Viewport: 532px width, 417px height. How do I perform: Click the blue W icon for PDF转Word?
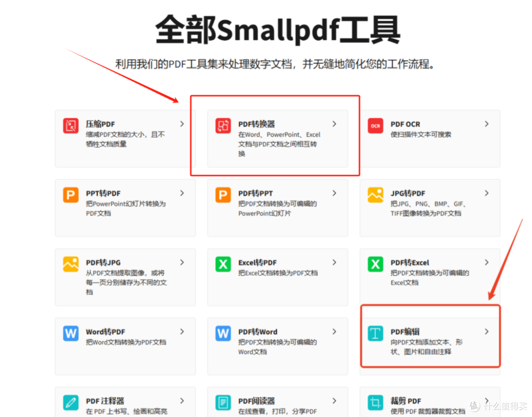point(223,334)
